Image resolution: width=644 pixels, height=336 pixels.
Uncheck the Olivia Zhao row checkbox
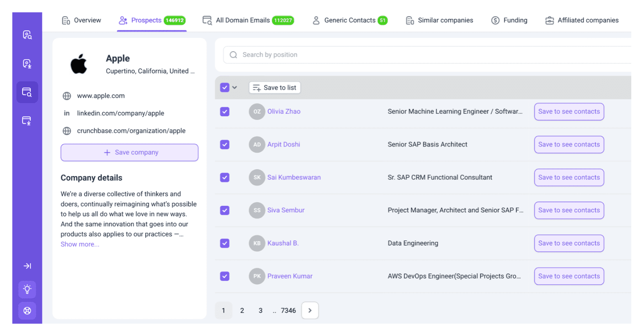pyautogui.click(x=225, y=112)
